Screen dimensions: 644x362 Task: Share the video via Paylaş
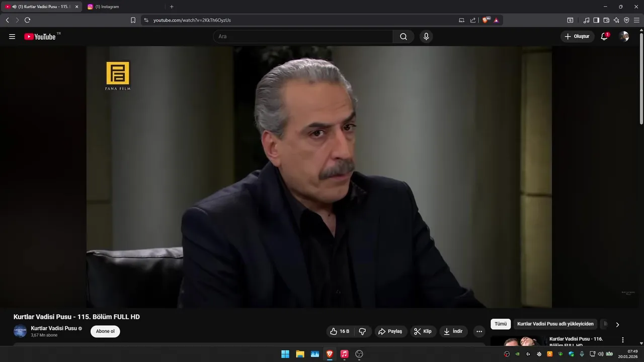(x=390, y=331)
